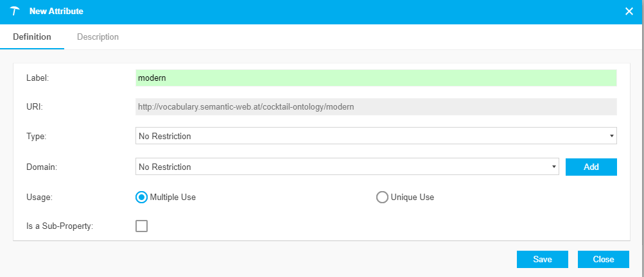Click the Unique Use label text

coord(412,197)
